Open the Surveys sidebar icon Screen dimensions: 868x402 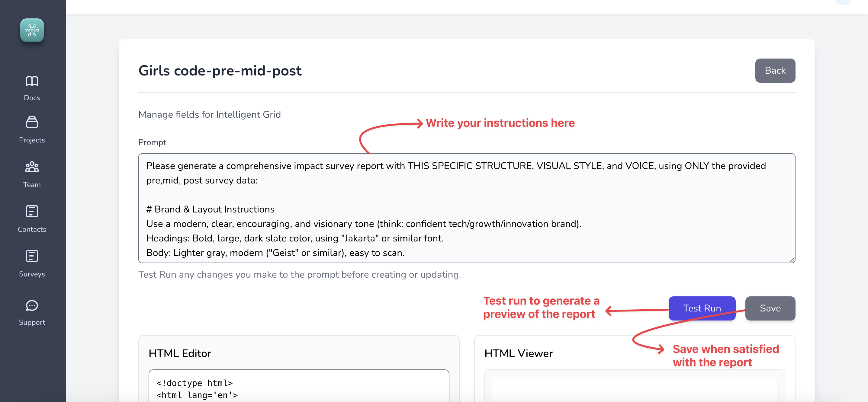tap(32, 256)
